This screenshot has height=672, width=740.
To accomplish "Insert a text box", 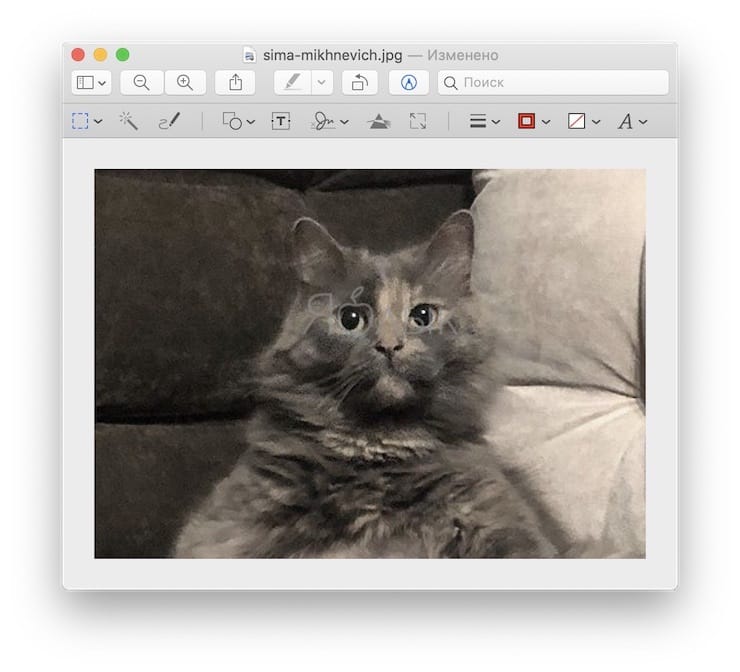I will pyautogui.click(x=281, y=121).
